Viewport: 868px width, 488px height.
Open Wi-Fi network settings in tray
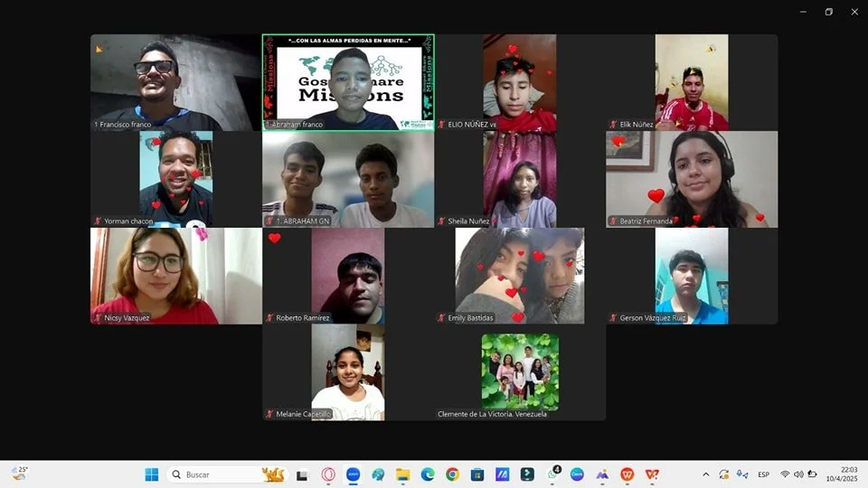785,474
